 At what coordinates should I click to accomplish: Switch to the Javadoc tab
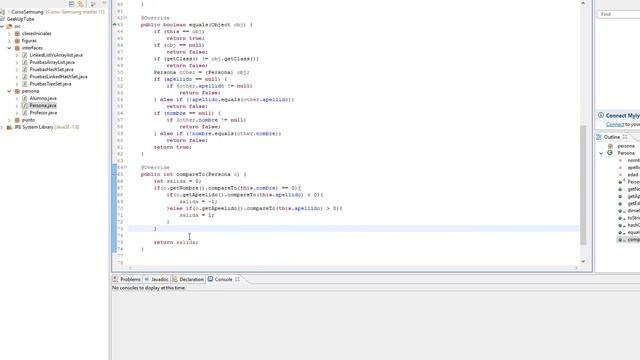[x=156, y=279]
